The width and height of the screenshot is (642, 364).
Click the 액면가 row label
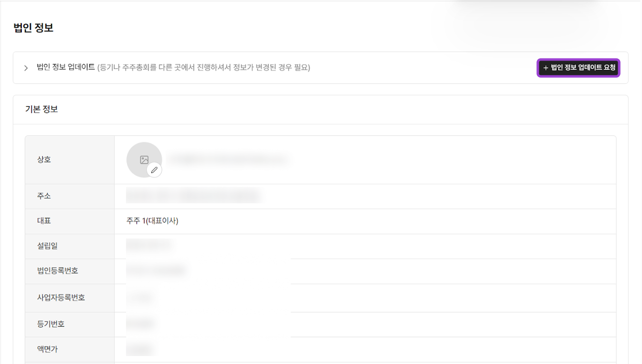click(48, 349)
